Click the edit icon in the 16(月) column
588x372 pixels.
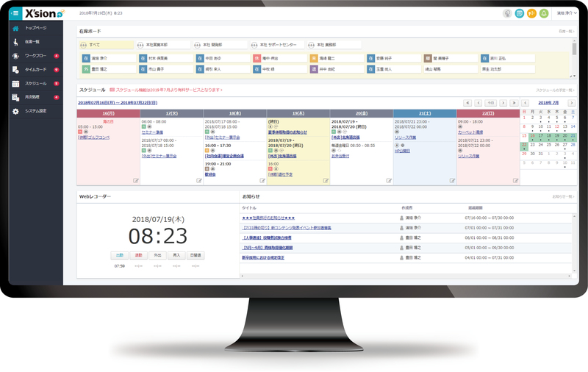136,181
